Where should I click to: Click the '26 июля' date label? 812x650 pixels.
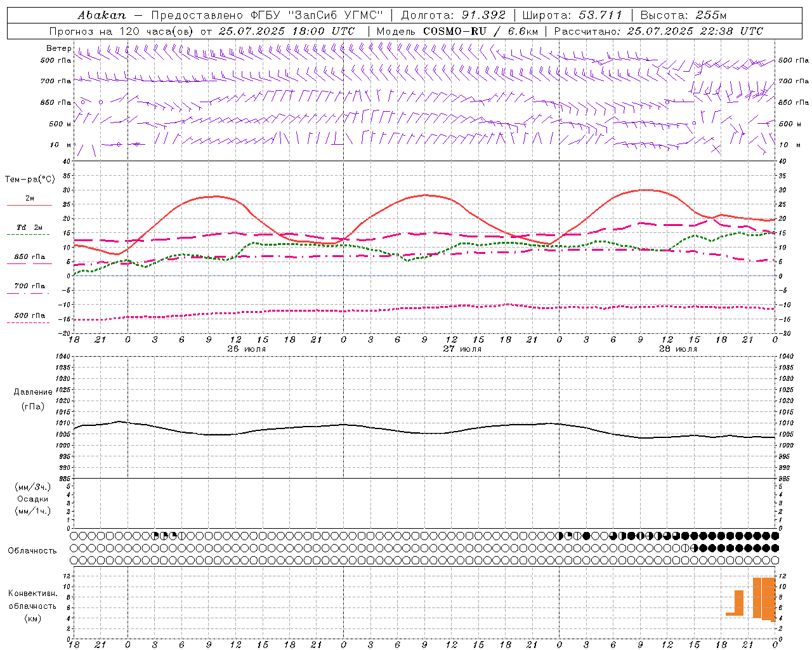pyautogui.click(x=247, y=349)
